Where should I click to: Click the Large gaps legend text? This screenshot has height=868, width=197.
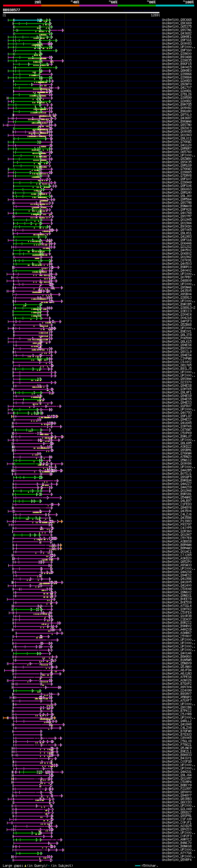point(13,866)
